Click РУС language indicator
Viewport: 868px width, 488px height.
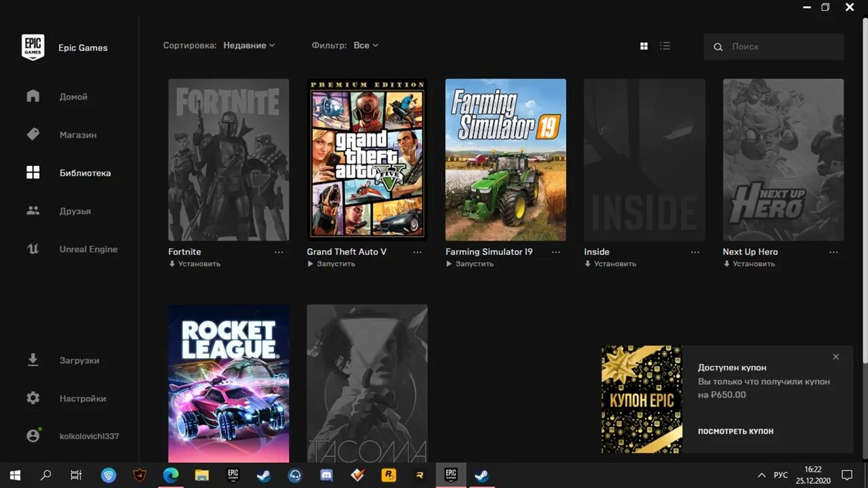click(x=781, y=475)
